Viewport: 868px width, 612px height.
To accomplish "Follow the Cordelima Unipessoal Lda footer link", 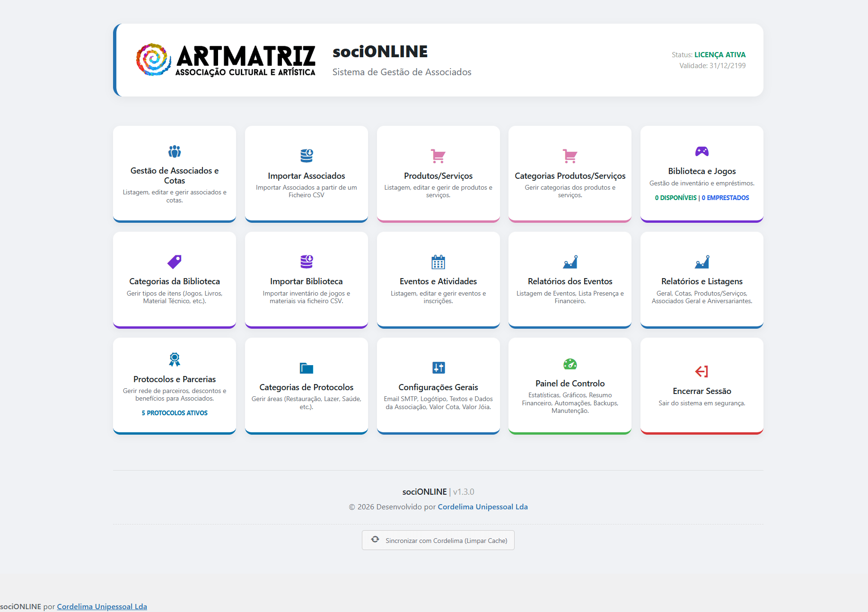I will 482,507.
